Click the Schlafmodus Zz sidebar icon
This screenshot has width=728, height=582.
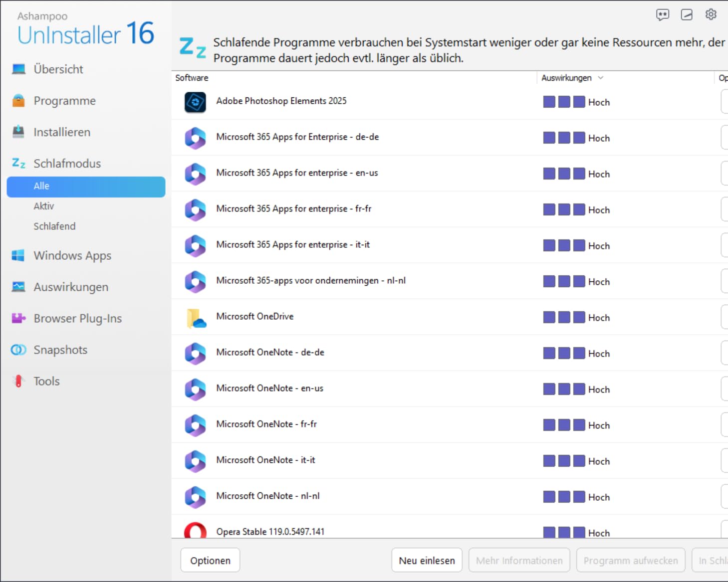pyautogui.click(x=18, y=163)
